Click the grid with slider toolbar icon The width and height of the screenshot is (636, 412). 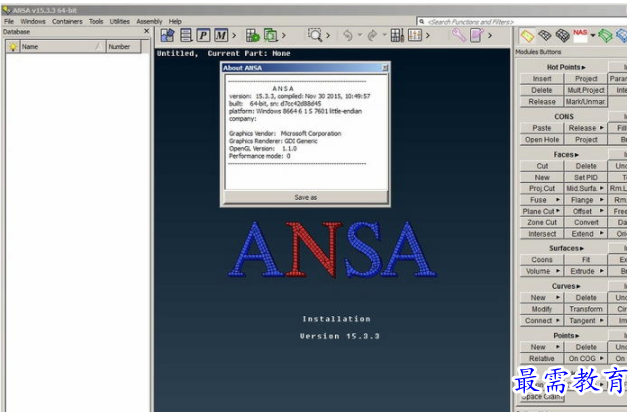click(397, 36)
